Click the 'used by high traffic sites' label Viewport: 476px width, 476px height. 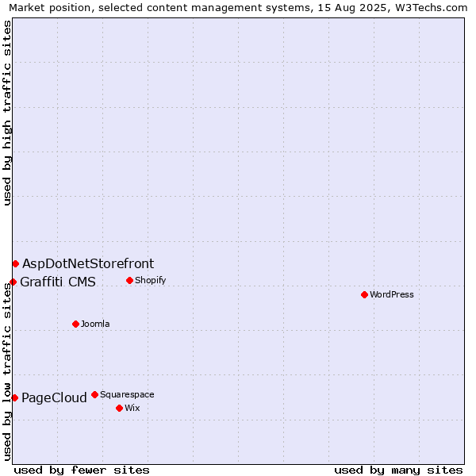tap(6, 113)
